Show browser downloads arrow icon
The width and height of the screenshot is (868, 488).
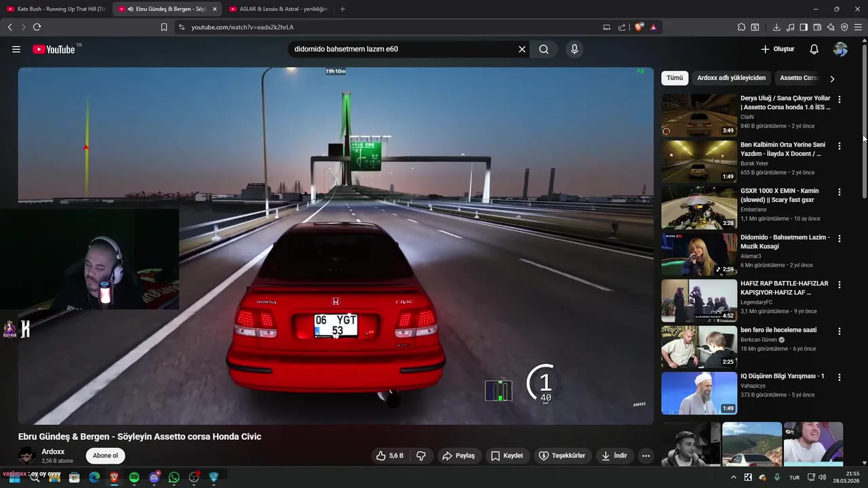[776, 27]
